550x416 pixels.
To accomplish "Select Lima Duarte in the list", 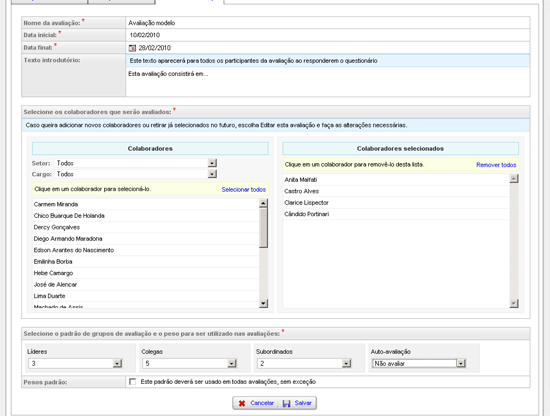I will click(146, 296).
